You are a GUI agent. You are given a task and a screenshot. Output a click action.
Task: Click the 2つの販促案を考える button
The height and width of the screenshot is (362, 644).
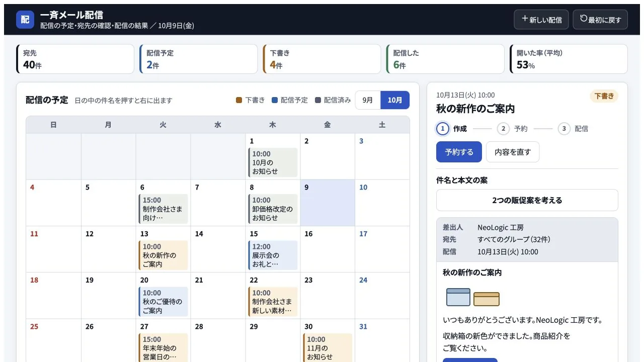click(x=527, y=200)
